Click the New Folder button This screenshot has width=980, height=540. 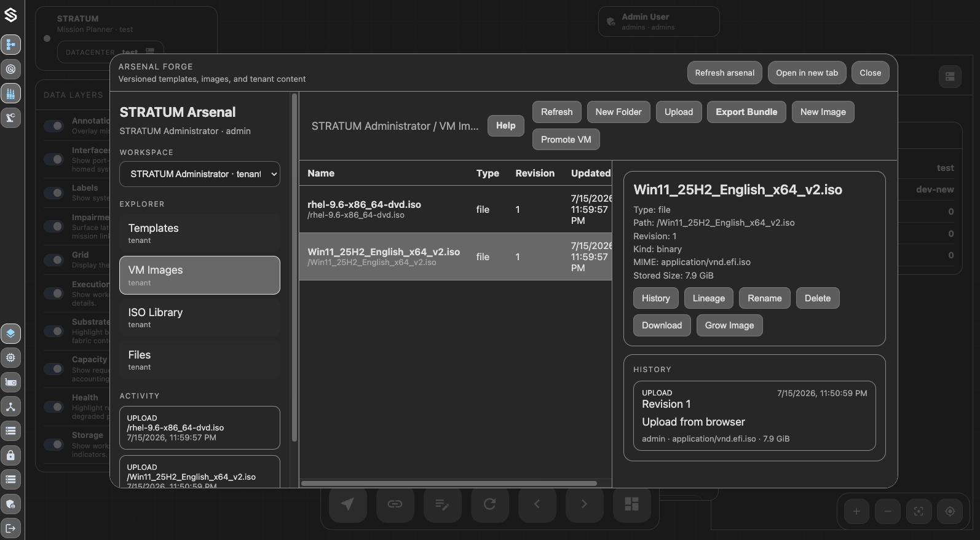(x=618, y=112)
